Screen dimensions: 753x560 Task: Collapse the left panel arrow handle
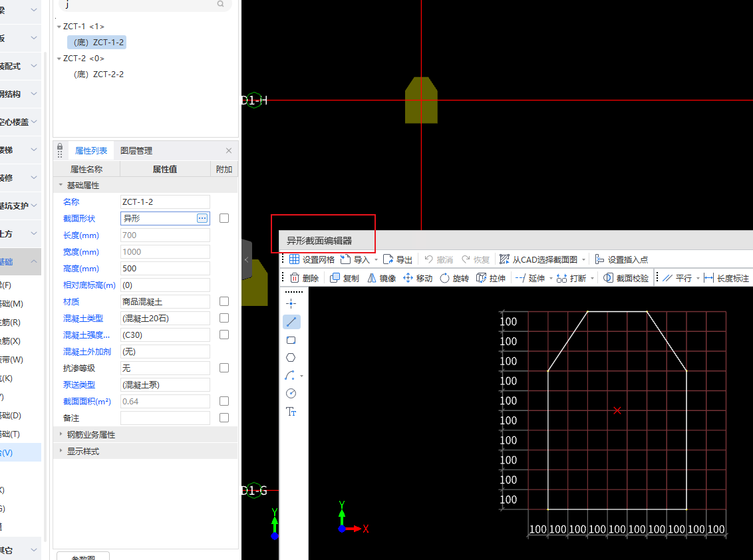coord(246,260)
